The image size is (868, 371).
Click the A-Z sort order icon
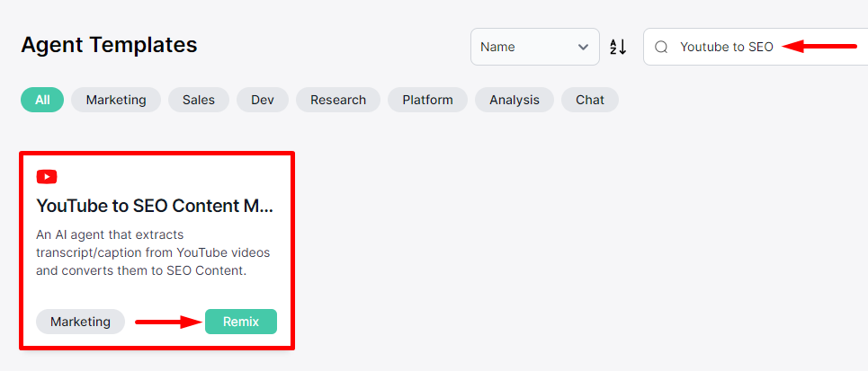click(618, 47)
